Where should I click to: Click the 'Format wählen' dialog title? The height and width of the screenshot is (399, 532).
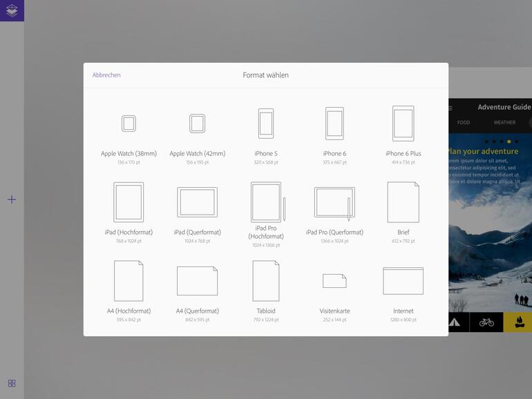[x=266, y=75]
